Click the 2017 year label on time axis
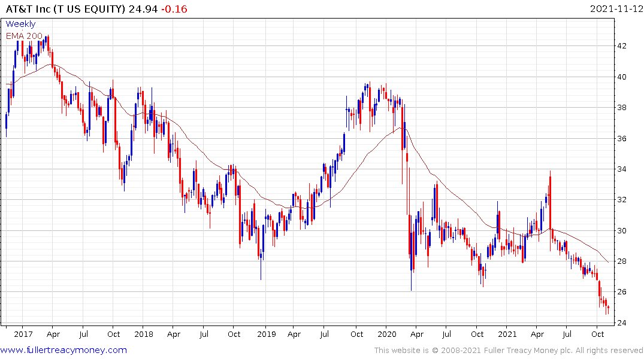The image size is (644, 359). (23, 334)
